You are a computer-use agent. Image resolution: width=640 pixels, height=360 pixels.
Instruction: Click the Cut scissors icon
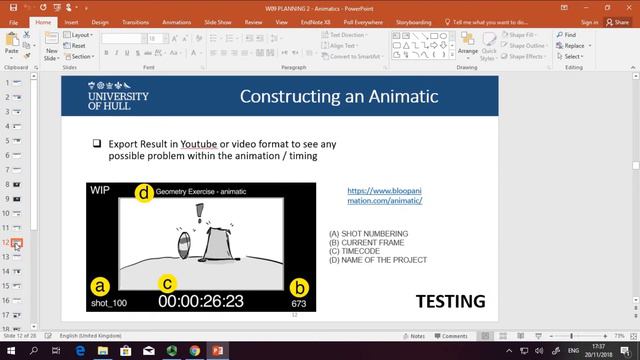27,35
